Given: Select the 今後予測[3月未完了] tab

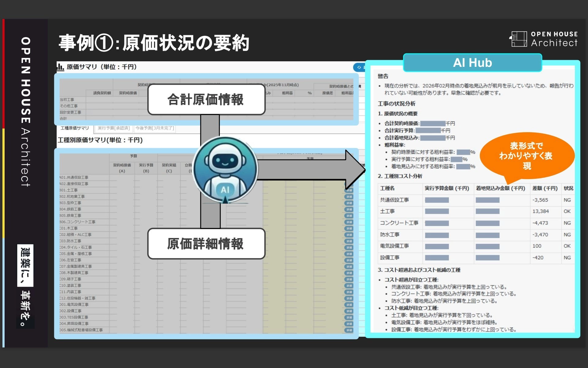Looking at the screenshot, I should coord(155,128).
